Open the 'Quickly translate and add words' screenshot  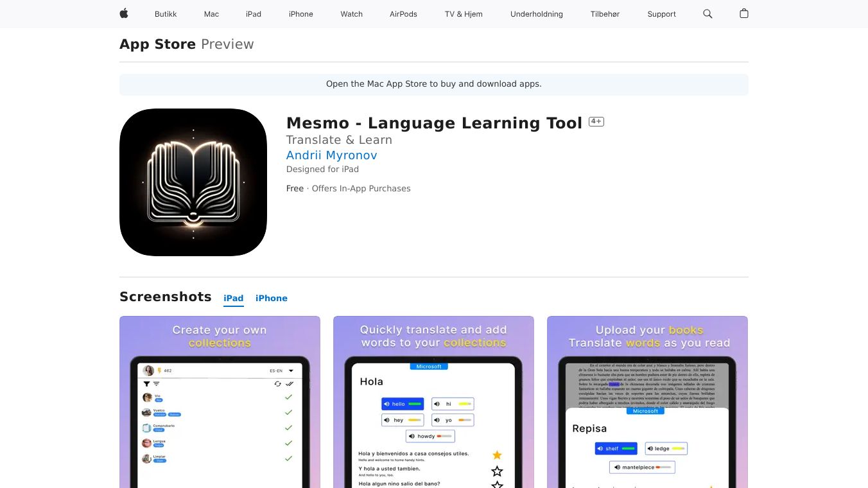coord(433,402)
